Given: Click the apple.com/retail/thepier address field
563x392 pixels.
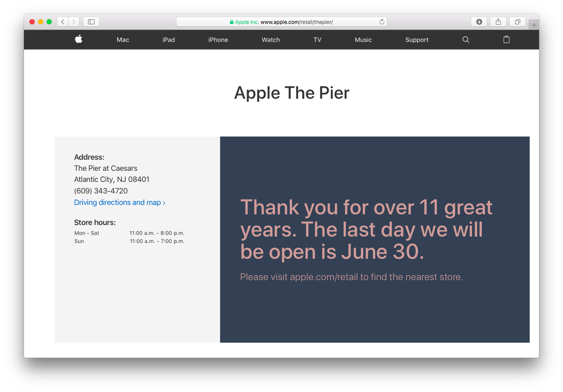Looking at the screenshot, I should click(x=281, y=22).
